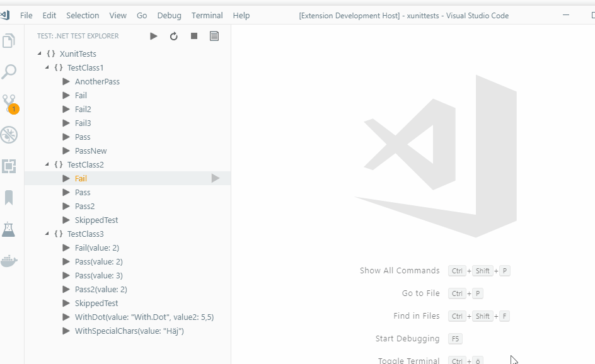Open the Debug menu
The height and width of the screenshot is (364, 595).
click(169, 15)
